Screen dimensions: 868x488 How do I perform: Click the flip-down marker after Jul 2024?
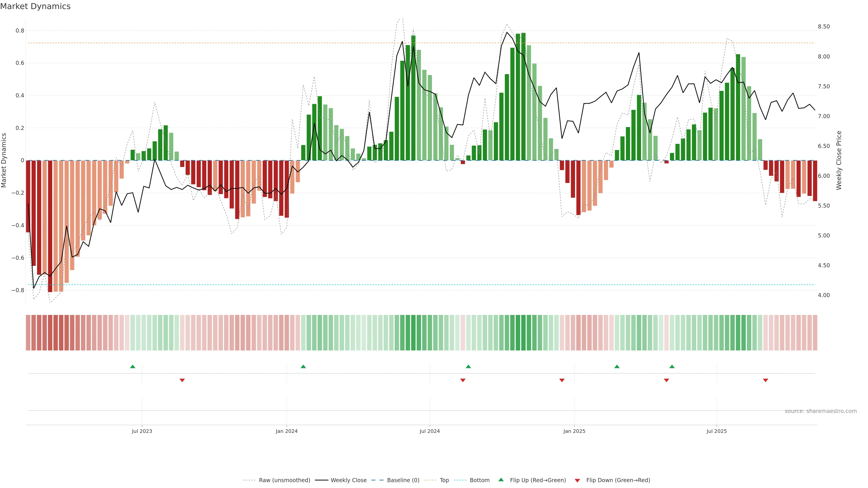(463, 380)
